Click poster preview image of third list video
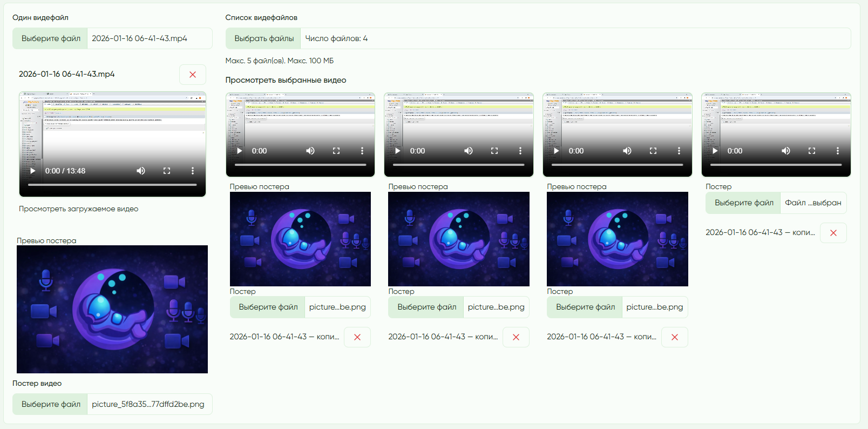The width and height of the screenshot is (868, 429). coord(618,239)
